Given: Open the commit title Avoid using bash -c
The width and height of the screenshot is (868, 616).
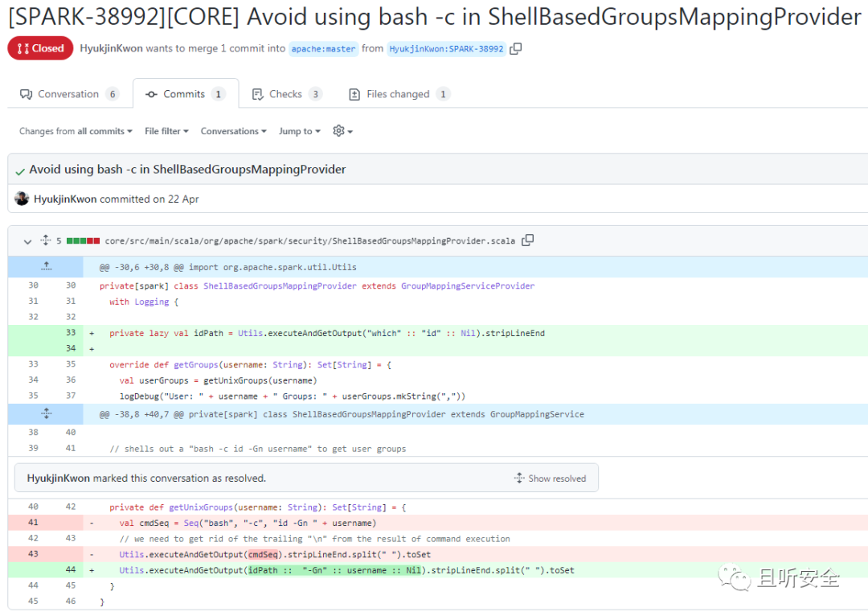Looking at the screenshot, I should pos(187,170).
